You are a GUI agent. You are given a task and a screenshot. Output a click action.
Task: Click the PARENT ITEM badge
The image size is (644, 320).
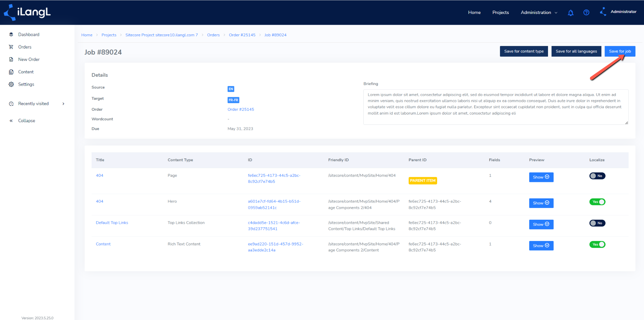(x=422, y=180)
